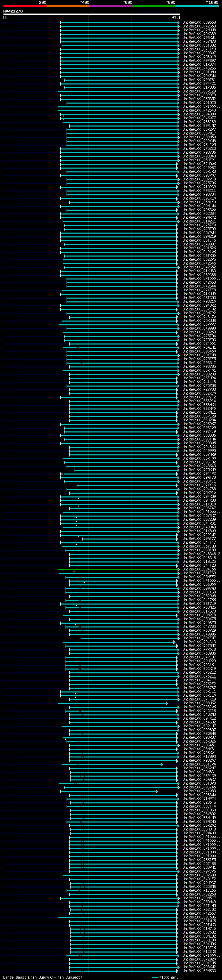Open the UniRef100_Q948K2 record

click(x=199, y=306)
